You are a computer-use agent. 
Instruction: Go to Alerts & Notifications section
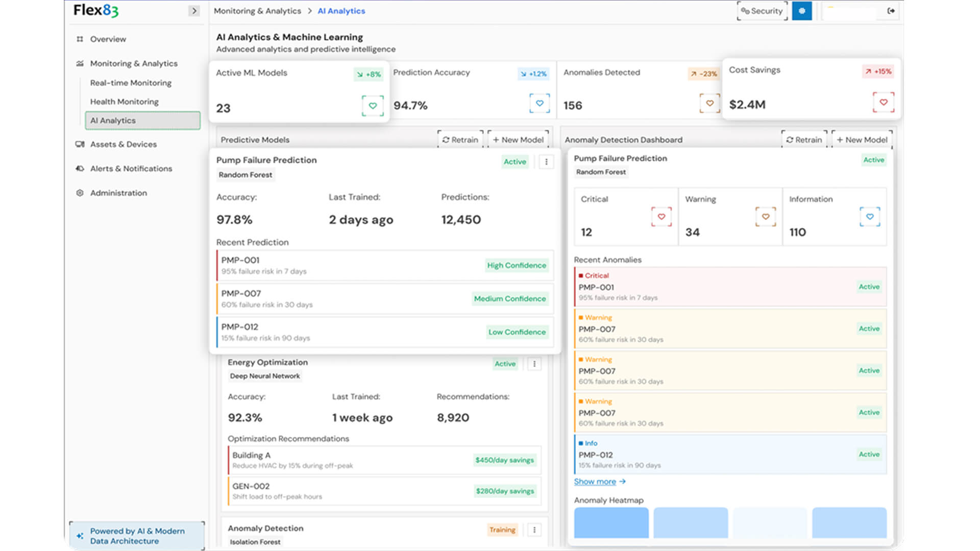tap(131, 168)
